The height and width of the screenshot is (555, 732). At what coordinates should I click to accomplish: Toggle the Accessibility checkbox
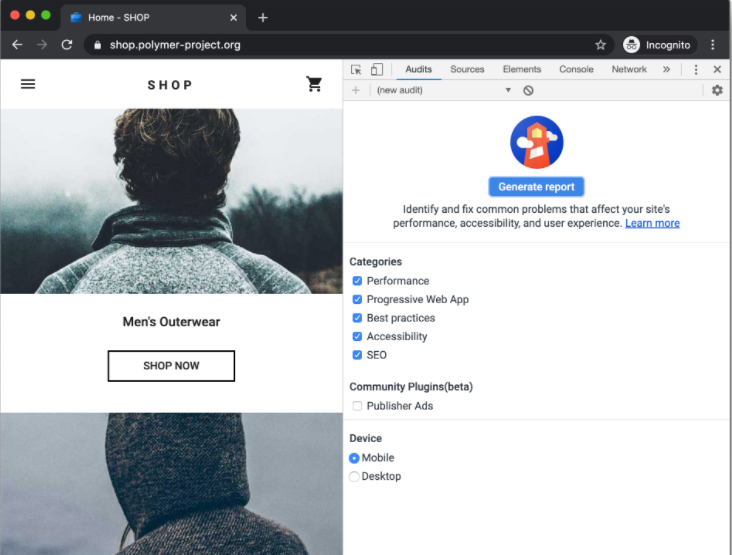(x=357, y=337)
